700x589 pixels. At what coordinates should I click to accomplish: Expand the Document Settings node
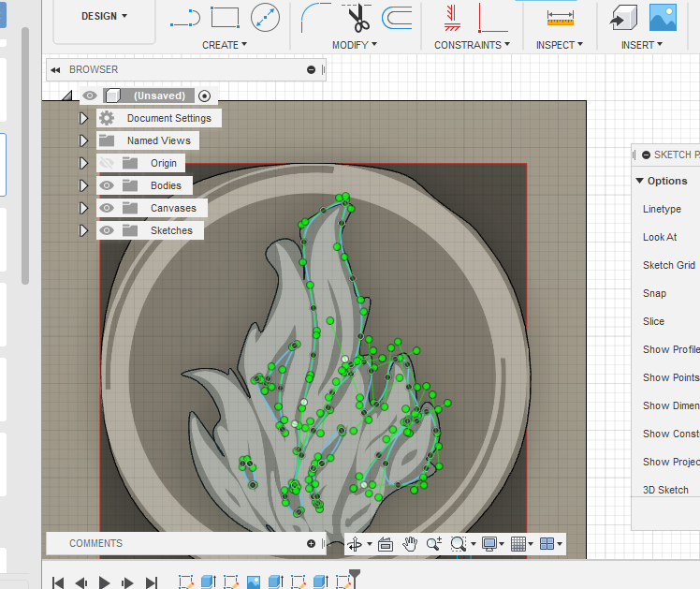tap(83, 118)
